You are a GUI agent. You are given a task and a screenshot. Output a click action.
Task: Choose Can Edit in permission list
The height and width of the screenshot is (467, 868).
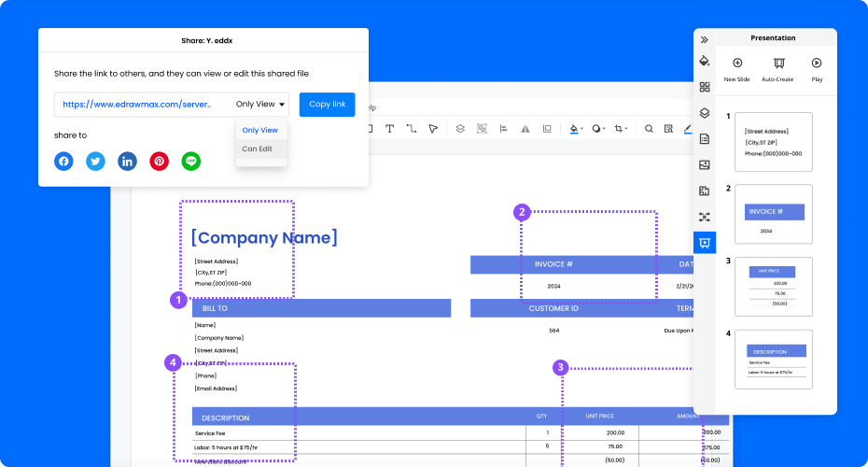[x=260, y=149]
